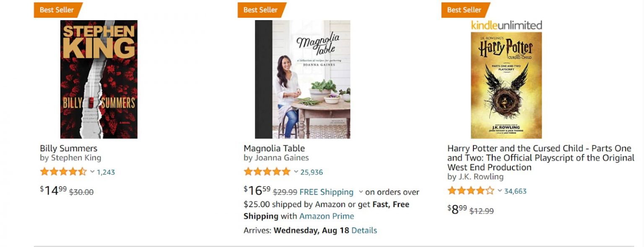644x247 pixels.
Task: Open Details for the Wednesday Aug 18 arrival
Action: coord(365,230)
